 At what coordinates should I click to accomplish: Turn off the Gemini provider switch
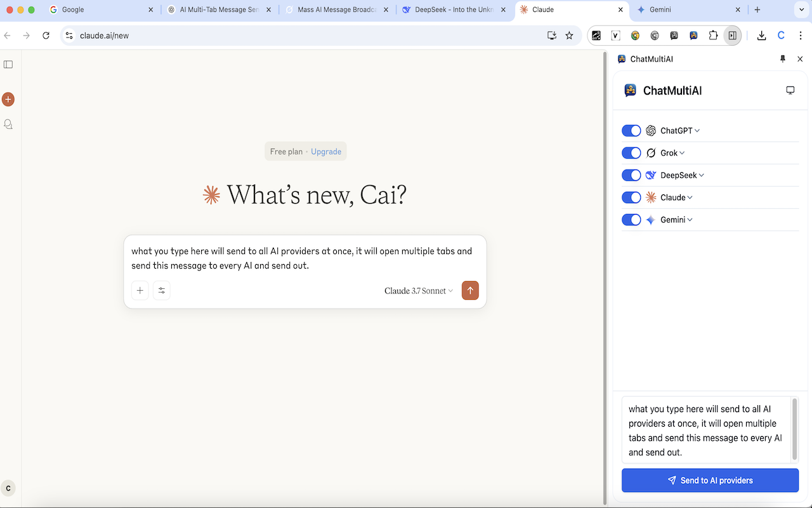(x=631, y=220)
